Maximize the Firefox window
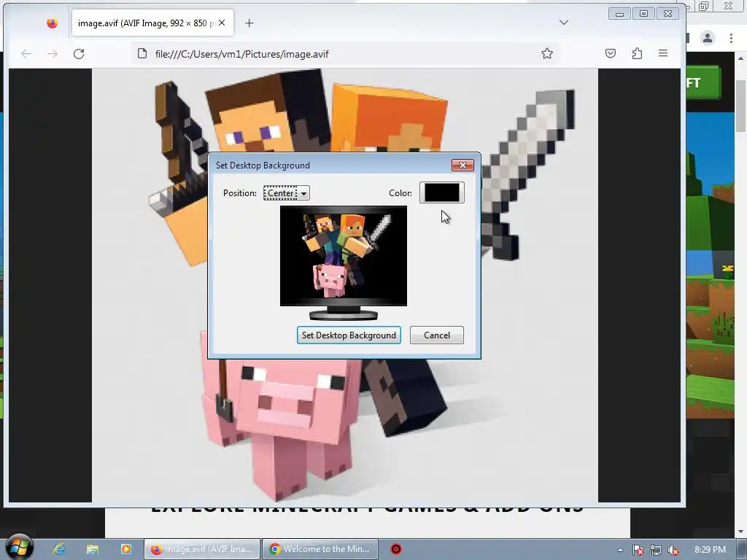Viewport: 747px width, 560px height. 643,14
